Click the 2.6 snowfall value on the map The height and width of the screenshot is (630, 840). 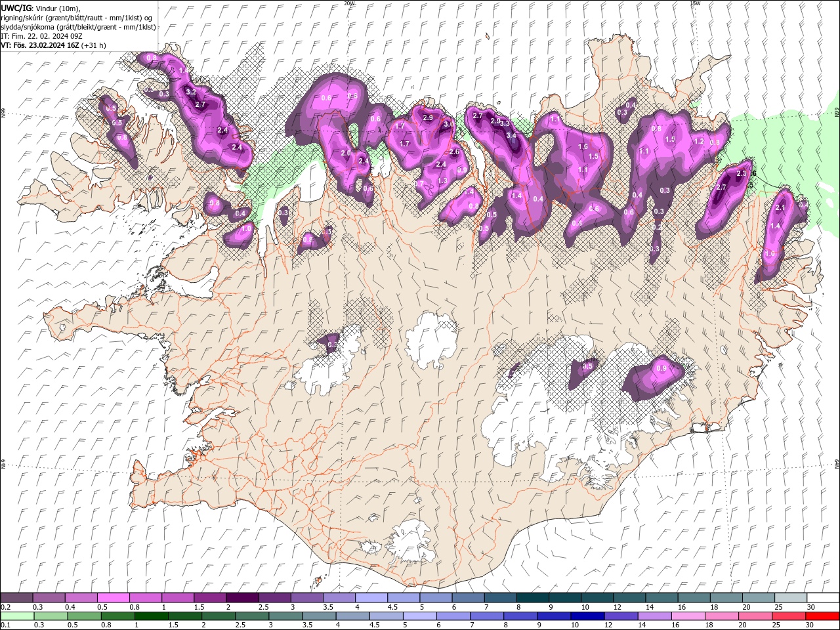click(x=454, y=152)
